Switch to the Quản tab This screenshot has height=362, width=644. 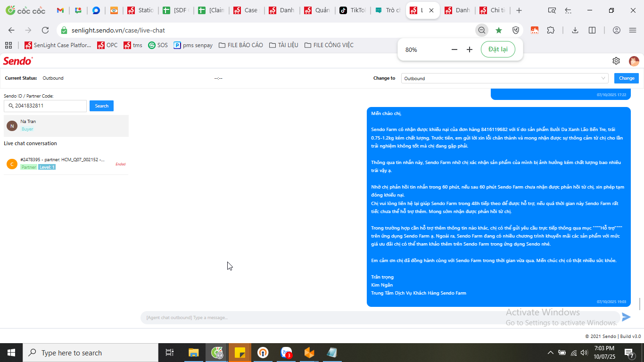(x=318, y=10)
